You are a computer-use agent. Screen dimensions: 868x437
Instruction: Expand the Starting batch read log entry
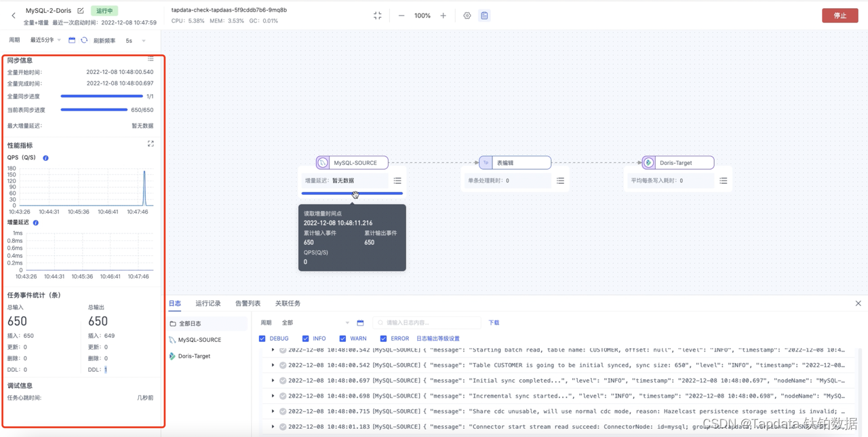pyautogui.click(x=273, y=350)
